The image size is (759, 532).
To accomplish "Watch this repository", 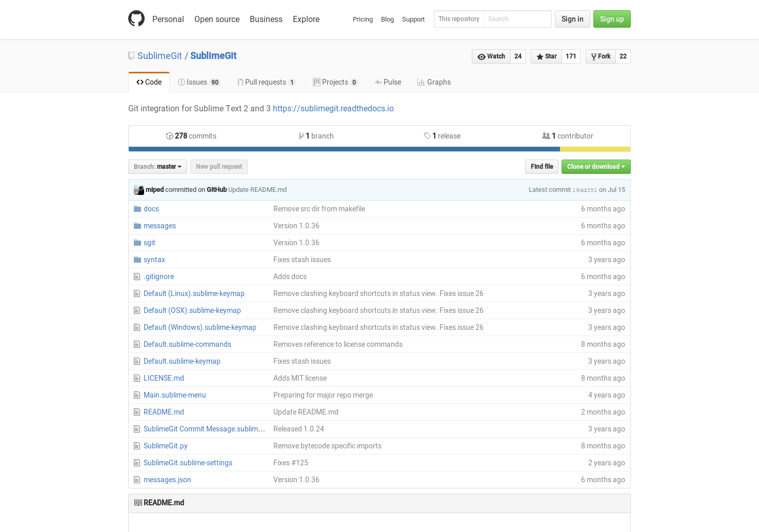I will [491, 56].
